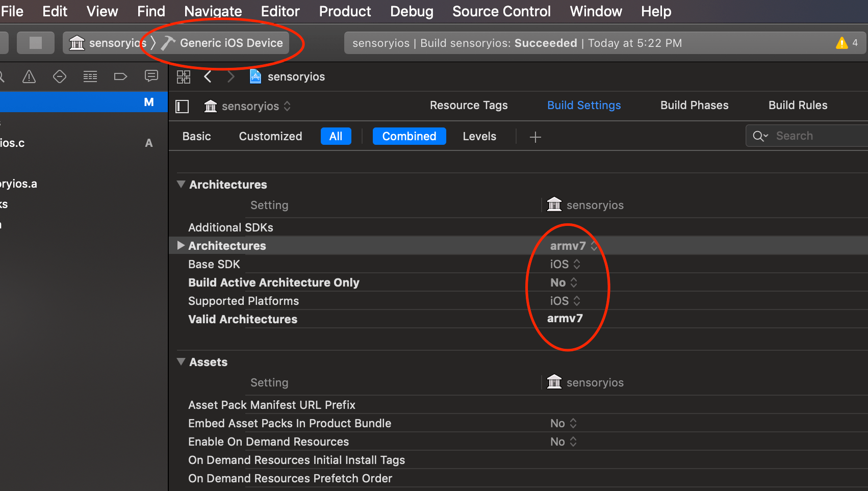Click the Stop build button
The image size is (868, 491).
(35, 43)
